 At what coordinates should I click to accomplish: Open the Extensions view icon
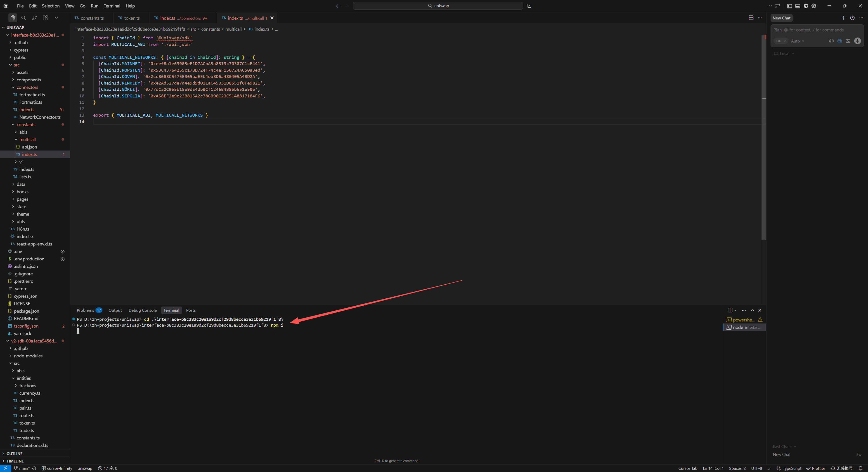point(45,18)
